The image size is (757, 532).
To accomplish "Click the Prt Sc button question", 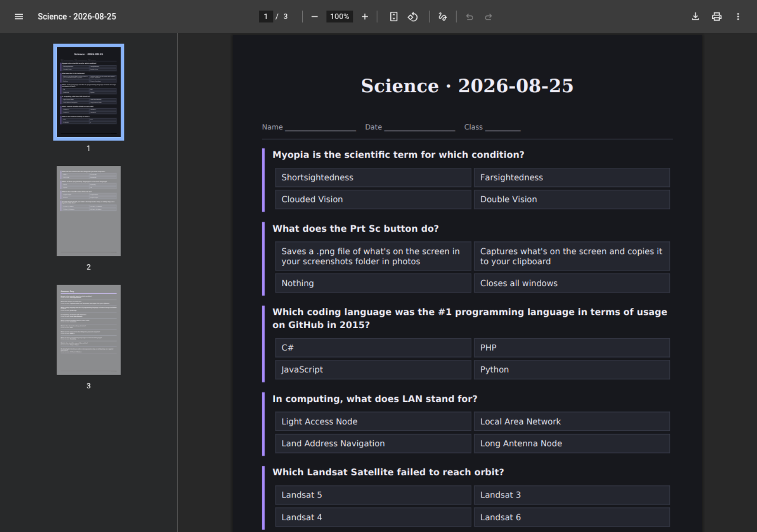I will 356,228.
